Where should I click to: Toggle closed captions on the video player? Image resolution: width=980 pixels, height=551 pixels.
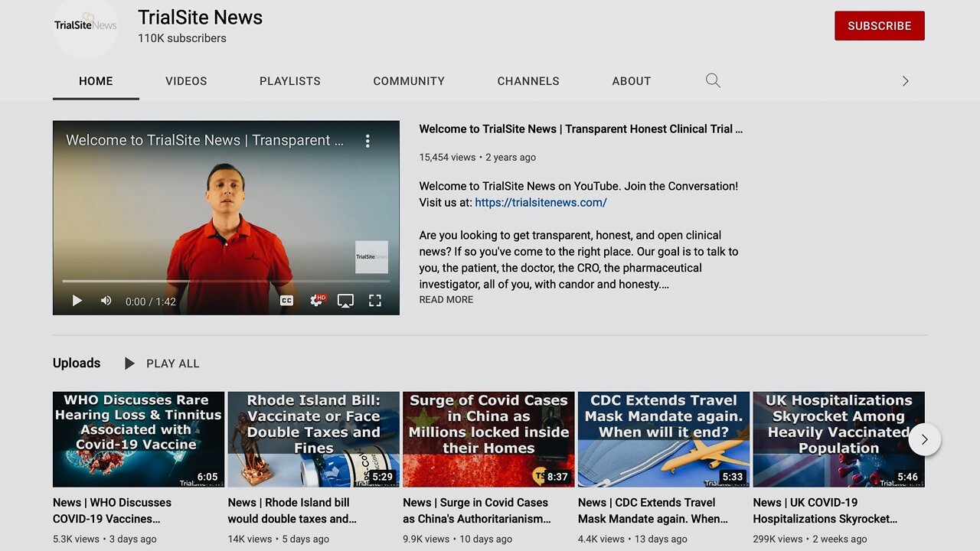[x=286, y=301]
